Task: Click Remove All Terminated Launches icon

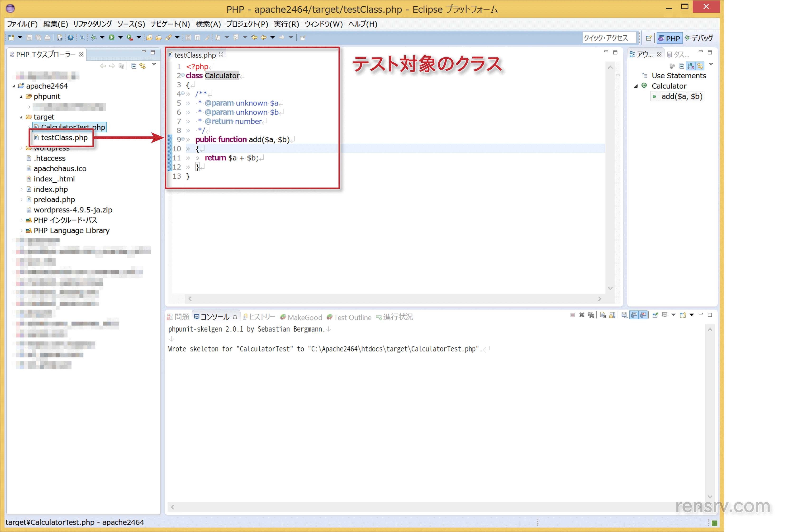Action: [591, 315]
